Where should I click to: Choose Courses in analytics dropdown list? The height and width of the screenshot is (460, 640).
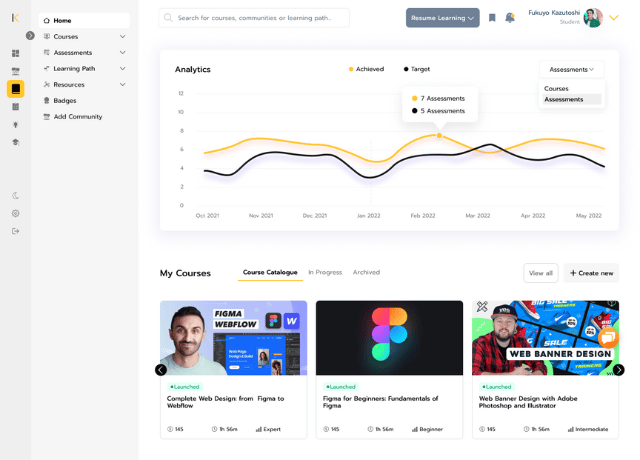coord(556,88)
